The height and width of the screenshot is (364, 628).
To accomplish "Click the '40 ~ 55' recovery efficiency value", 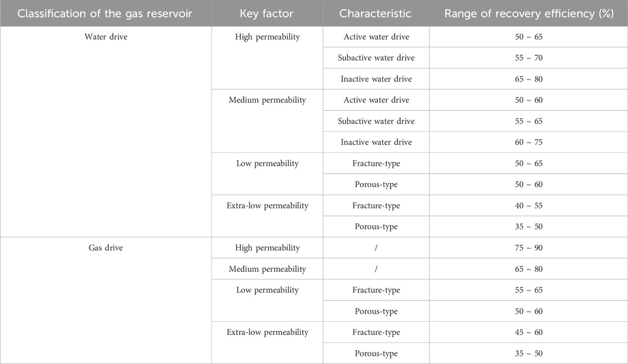I will pos(529,206).
